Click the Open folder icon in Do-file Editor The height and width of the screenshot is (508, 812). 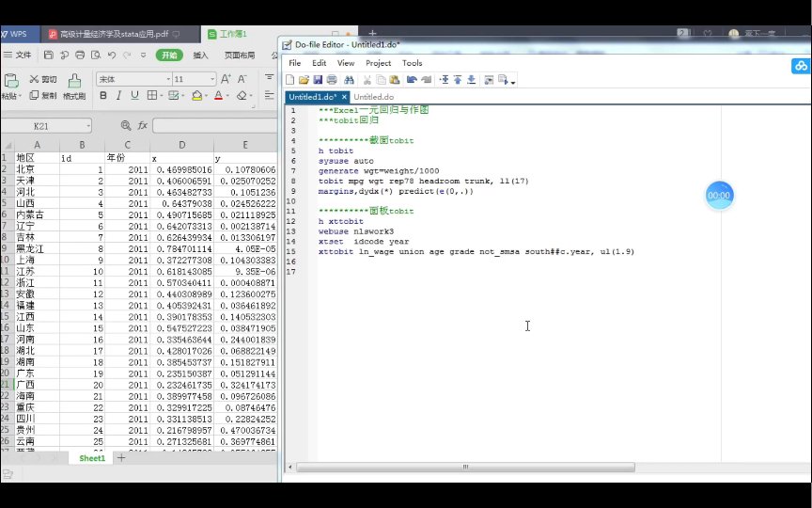click(304, 80)
